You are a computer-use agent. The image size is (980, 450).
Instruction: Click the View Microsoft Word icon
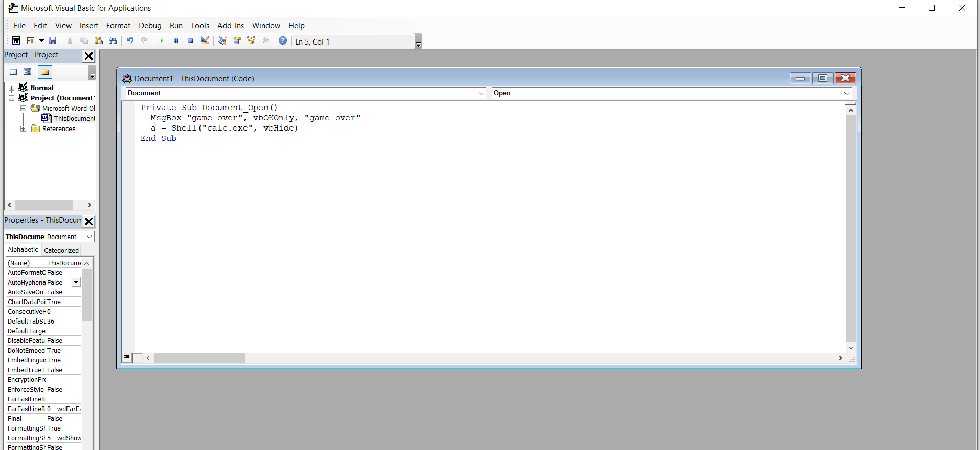click(x=16, y=41)
